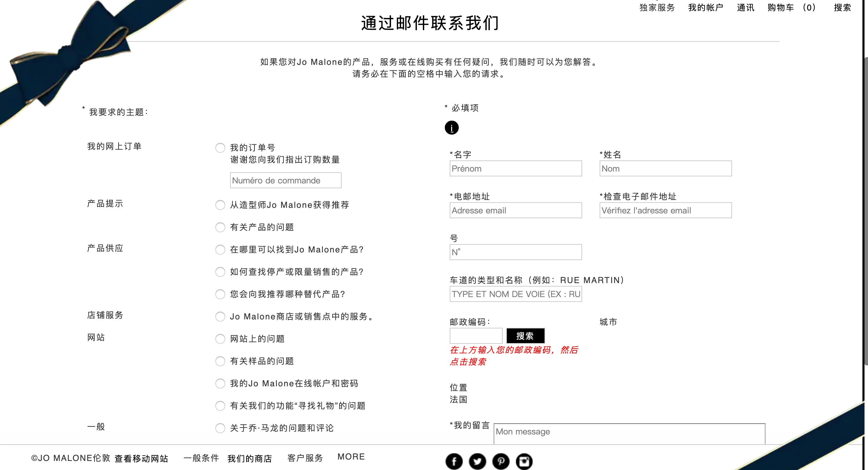
Task: Click the N° street number field
Action: [x=516, y=252]
